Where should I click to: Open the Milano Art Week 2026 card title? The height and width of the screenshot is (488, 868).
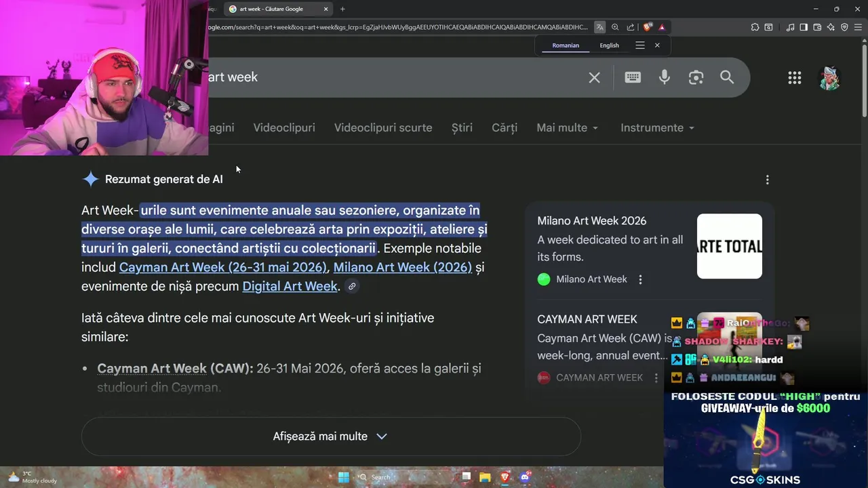592,221
